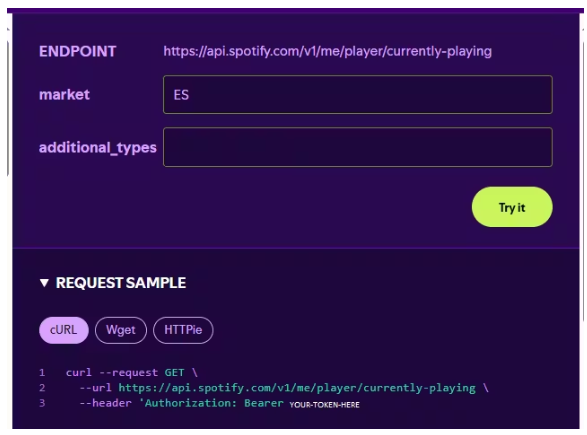Click the GET keyword in curl command
This screenshot has width=587, height=435.
click(x=174, y=372)
